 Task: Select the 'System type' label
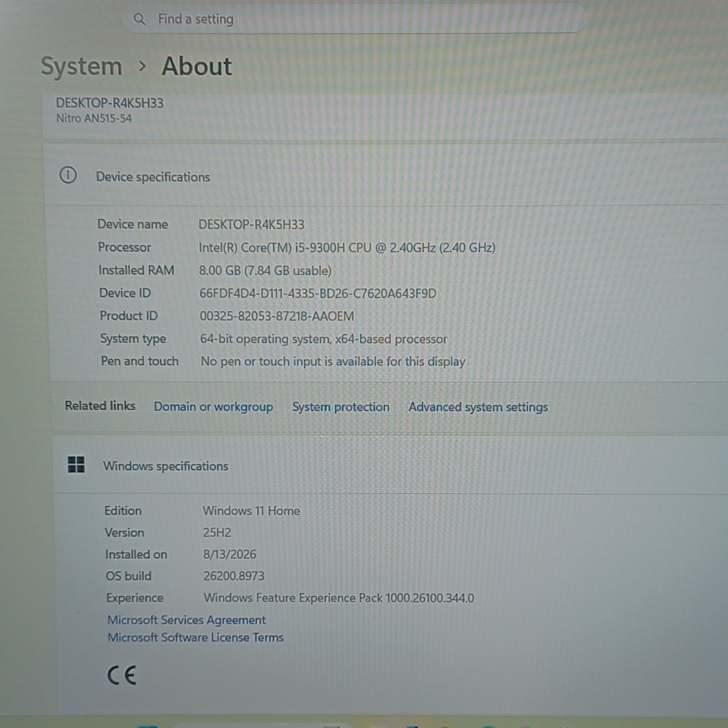[133, 339]
